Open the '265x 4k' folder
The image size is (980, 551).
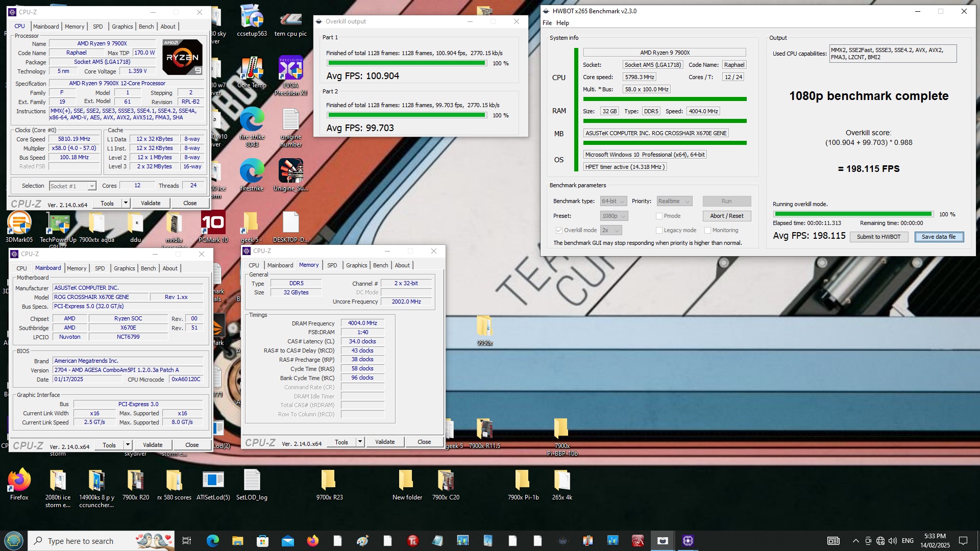(562, 485)
